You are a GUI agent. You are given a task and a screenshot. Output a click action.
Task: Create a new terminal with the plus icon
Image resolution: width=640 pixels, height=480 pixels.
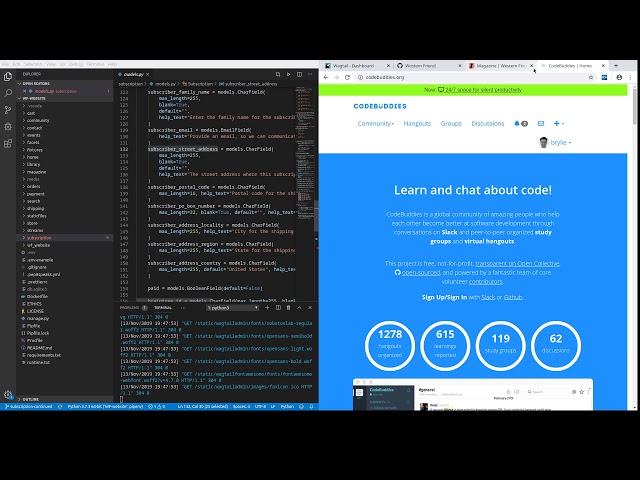267,307
